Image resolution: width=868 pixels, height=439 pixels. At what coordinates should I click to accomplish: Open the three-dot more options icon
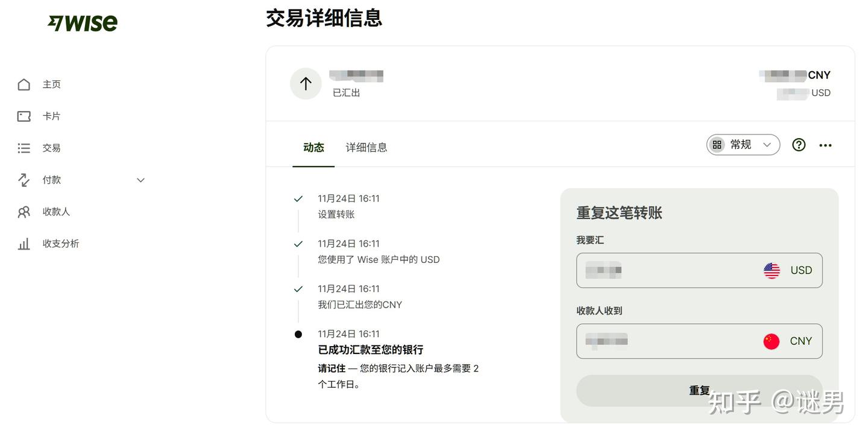(x=825, y=145)
